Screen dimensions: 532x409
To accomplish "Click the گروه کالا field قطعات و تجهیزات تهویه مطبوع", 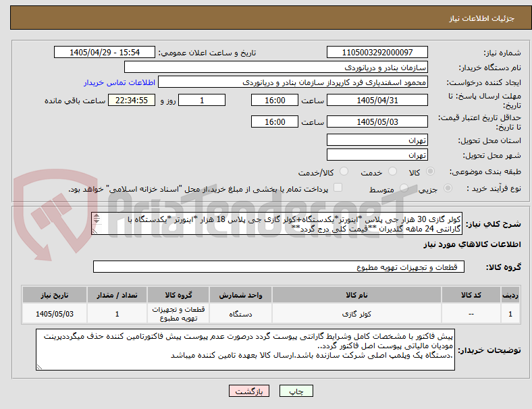I will [279, 267].
